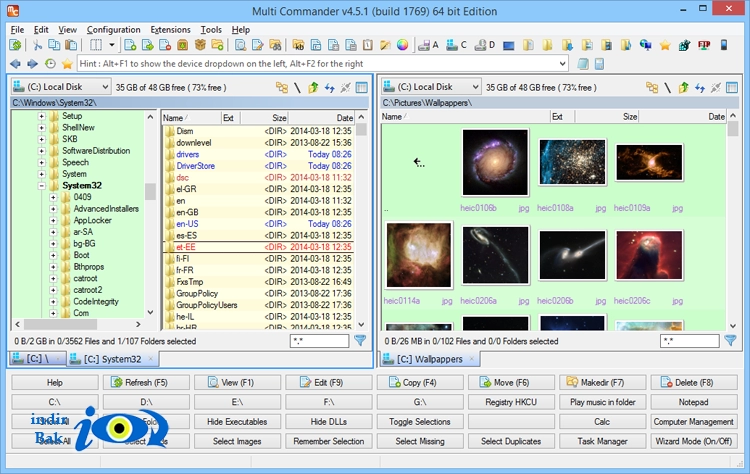Click the folder tree horizontal scrollbar thumb

pyautogui.click(x=60, y=324)
